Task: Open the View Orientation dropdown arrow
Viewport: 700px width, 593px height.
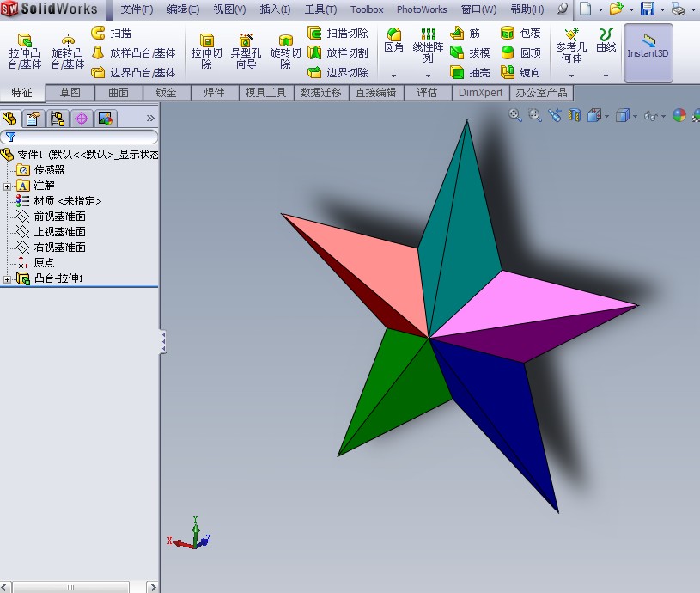Action: pyautogui.click(x=606, y=117)
